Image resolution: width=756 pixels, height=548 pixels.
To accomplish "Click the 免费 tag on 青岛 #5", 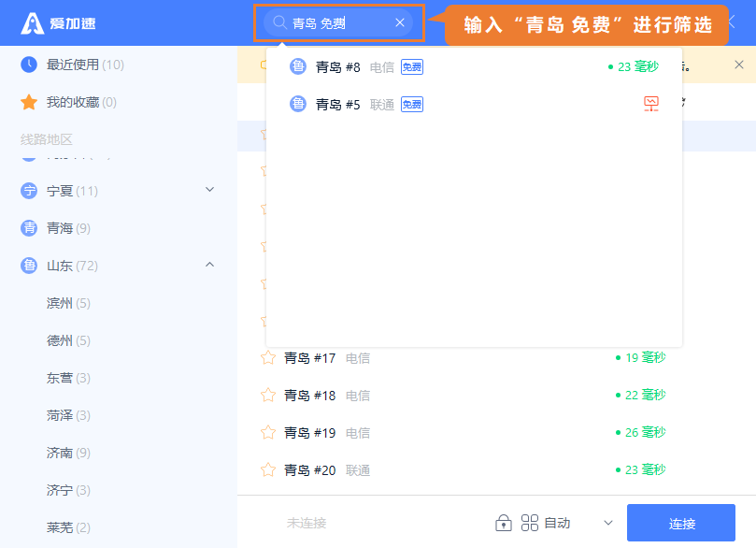I will coord(412,104).
